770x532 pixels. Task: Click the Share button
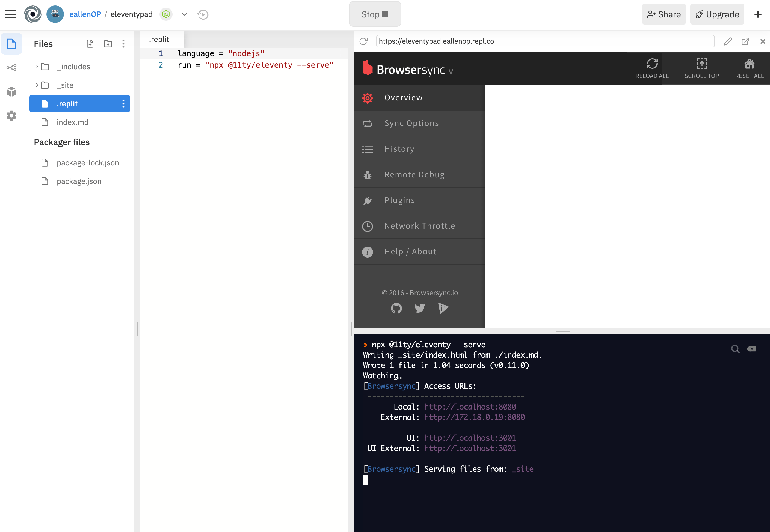(664, 14)
